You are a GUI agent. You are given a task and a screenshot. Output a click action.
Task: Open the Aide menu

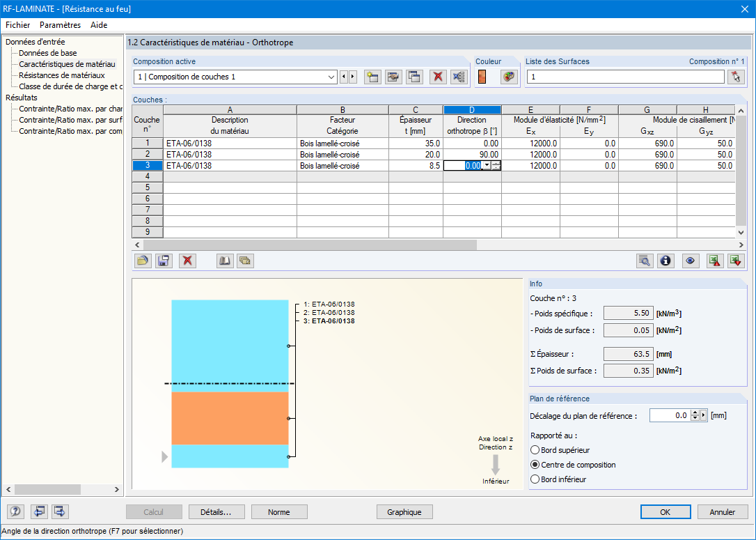click(x=99, y=24)
